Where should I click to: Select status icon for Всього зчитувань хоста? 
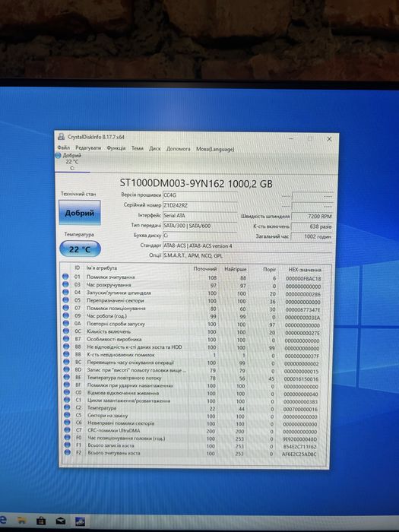[x=67, y=452]
